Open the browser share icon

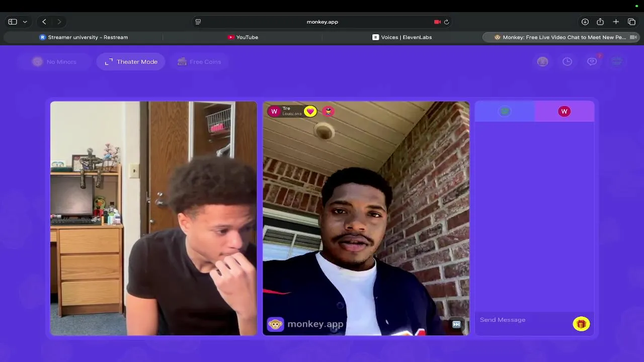point(600,22)
